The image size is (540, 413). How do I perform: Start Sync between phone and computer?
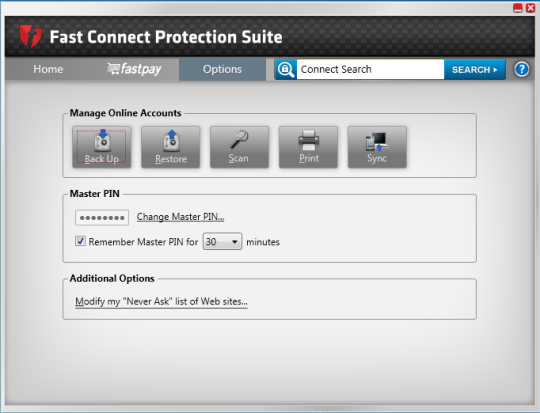(377, 147)
